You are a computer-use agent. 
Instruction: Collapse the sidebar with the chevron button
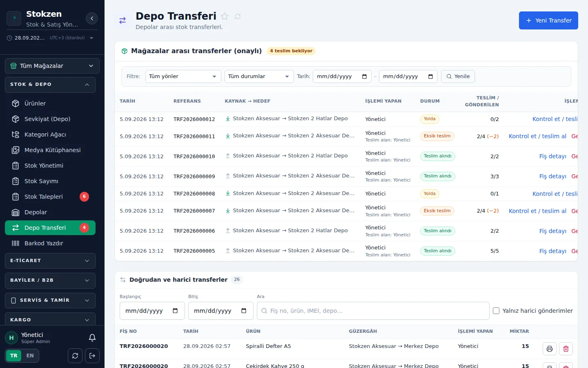(x=92, y=18)
